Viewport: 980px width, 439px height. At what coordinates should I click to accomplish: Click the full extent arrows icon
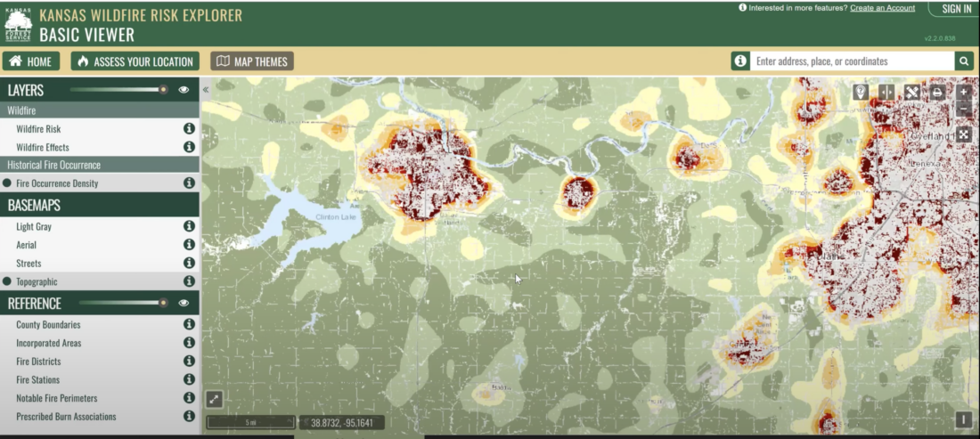coord(964,134)
